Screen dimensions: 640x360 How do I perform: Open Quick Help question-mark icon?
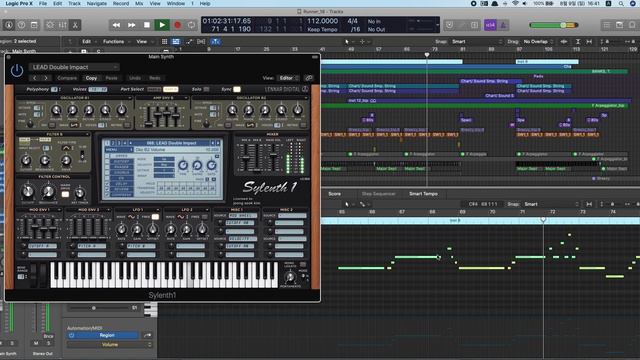21,25
